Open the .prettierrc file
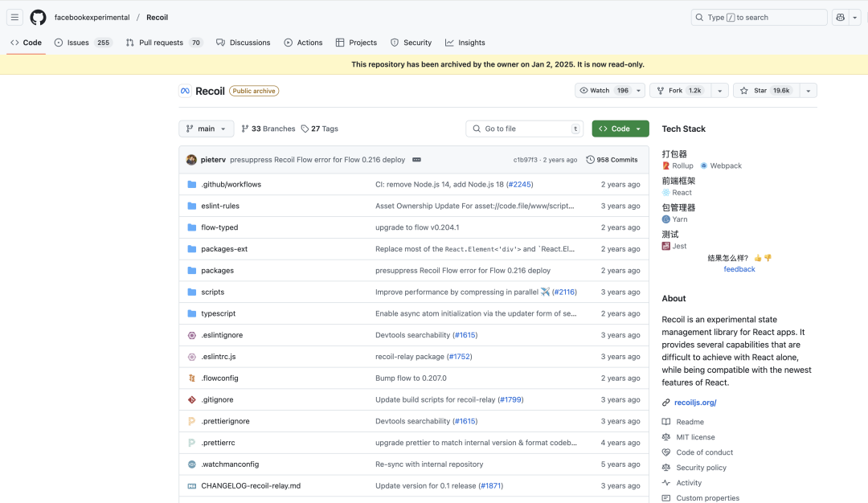The height and width of the screenshot is (503, 868). [218, 443]
